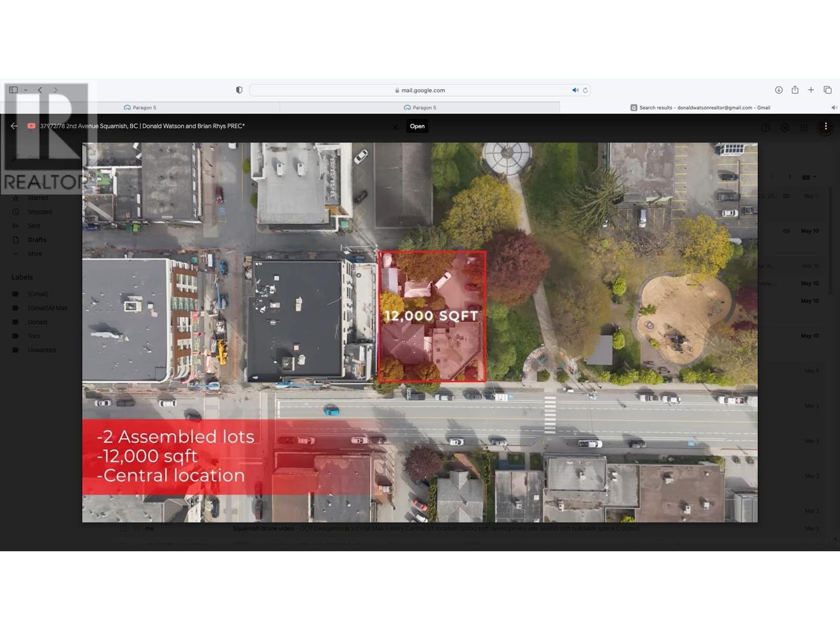This screenshot has height=630, width=840.
Task: Mute audio via address bar speaker icon
Action: (575, 90)
